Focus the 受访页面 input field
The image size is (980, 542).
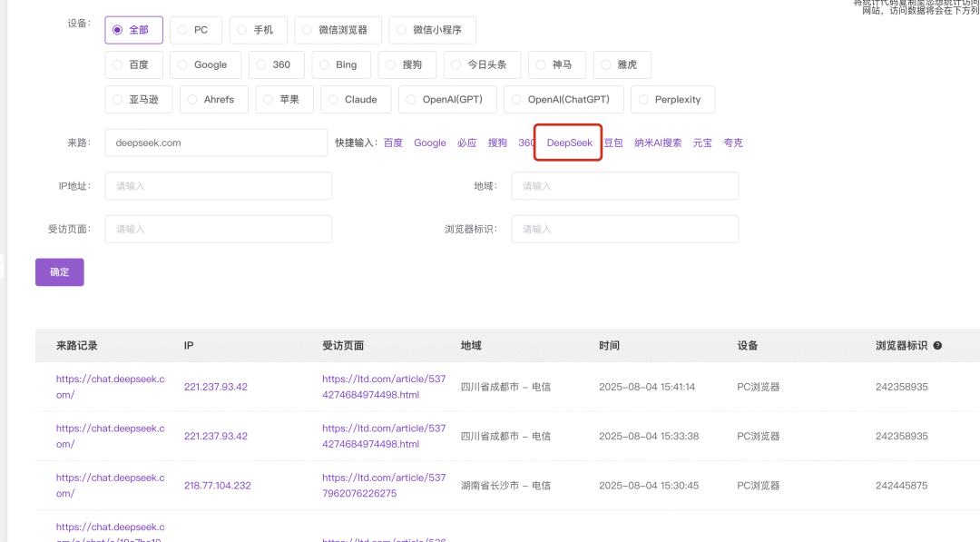pyautogui.click(x=218, y=229)
